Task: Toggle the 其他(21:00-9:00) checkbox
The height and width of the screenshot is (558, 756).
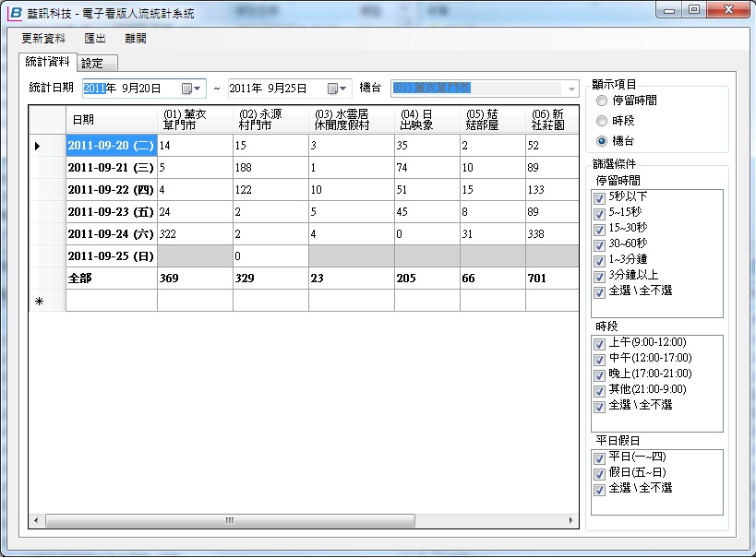Action: (599, 391)
